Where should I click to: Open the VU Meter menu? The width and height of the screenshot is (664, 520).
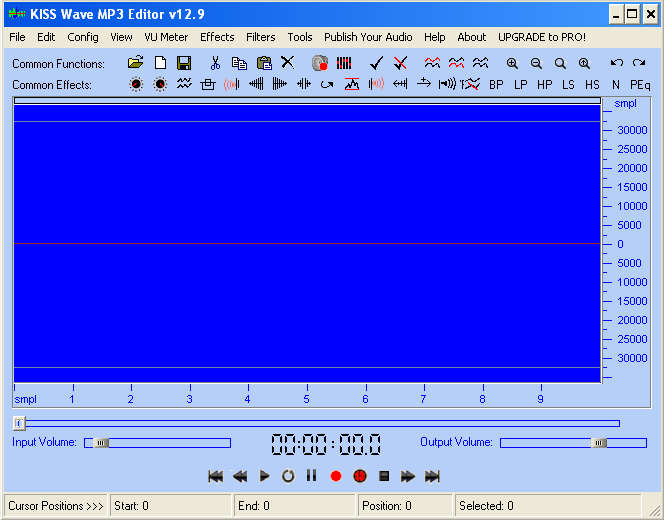tap(166, 37)
